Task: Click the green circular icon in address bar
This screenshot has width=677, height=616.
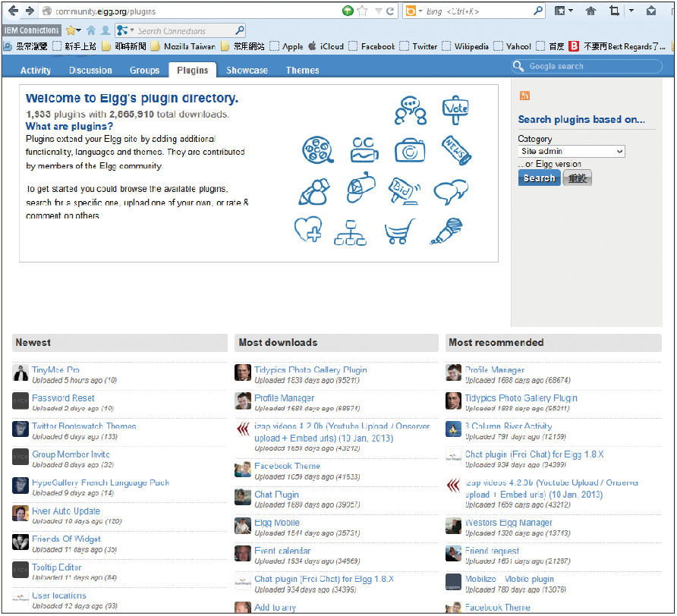Action: [x=348, y=11]
